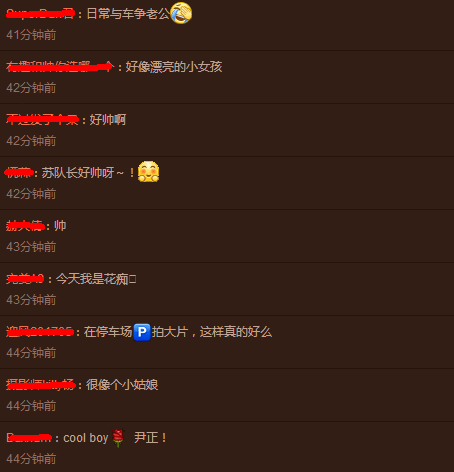This screenshot has width=454, height=472.
Task: Click the 43分钟前 timestamp under 帅 comment
Action: coord(31,247)
